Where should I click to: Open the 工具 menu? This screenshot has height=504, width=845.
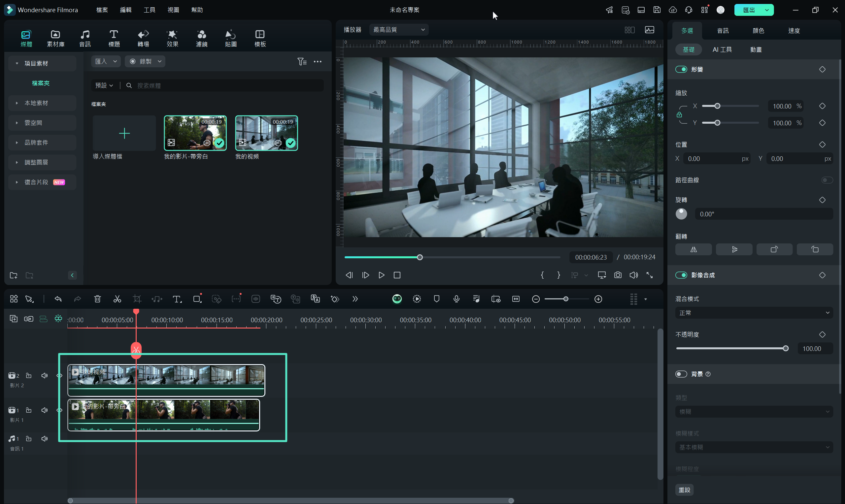pos(150,10)
